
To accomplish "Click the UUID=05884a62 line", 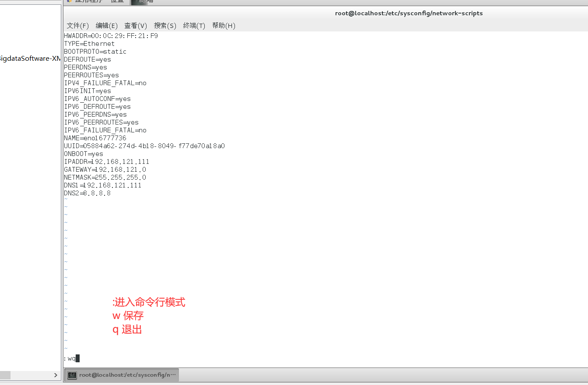I will pyautogui.click(x=144, y=146).
